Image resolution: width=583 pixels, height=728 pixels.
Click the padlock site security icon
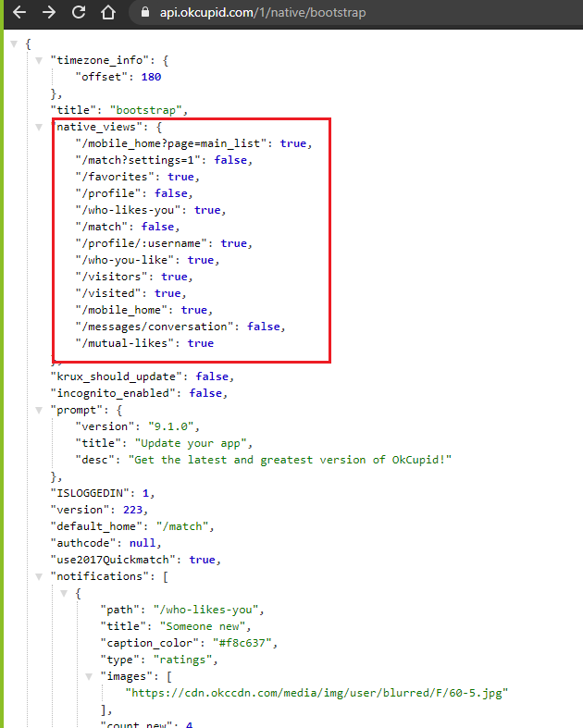(143, 14)
